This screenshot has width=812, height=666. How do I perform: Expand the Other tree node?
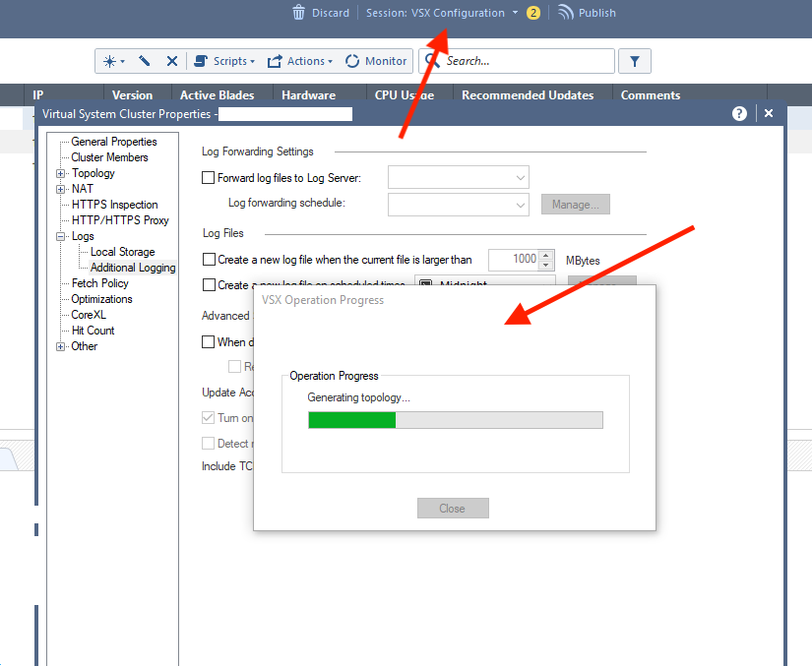[x=61, y=346]
